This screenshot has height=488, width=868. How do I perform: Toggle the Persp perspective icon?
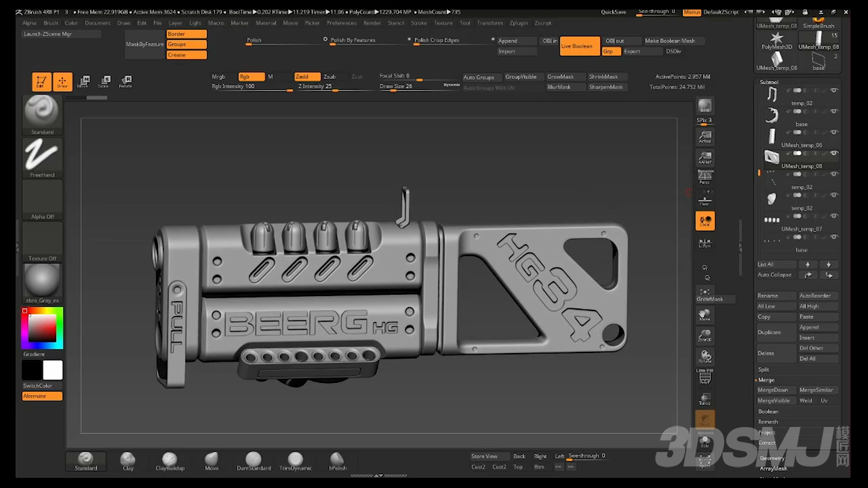click(x=705, y=177)
